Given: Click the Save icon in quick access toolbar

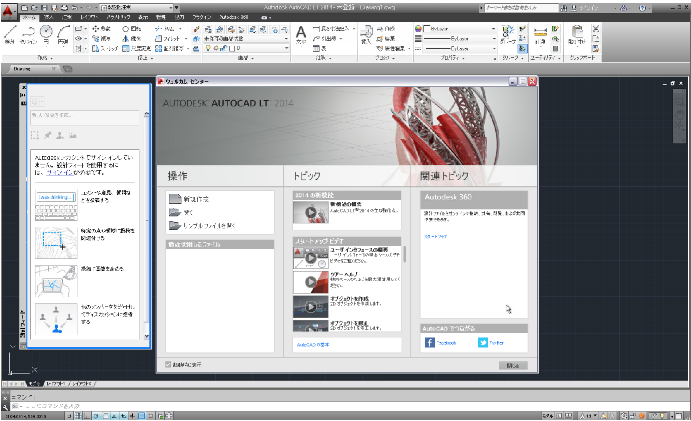Looking at the screenshot, I should tap(44, 7).
